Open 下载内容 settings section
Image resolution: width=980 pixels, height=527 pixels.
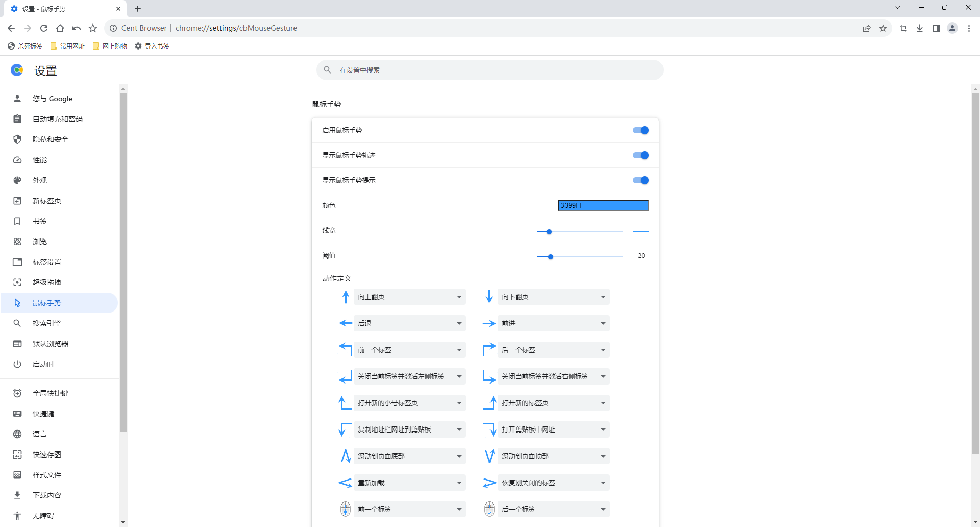[59, 495]
